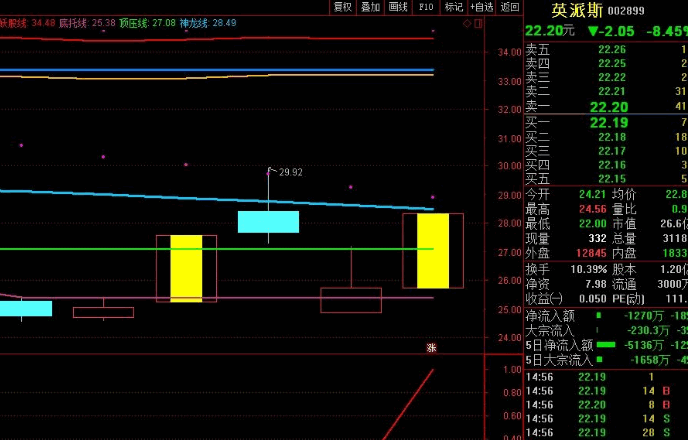The width and height of the screenshot is (688, 440).
Task: Click the 总量 label
Action: 624,239
